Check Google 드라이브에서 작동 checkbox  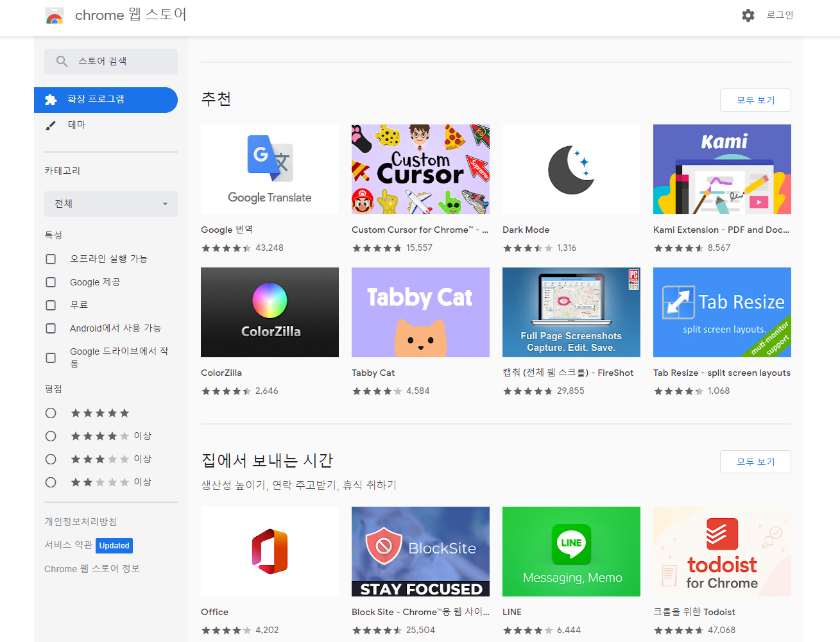51,358
